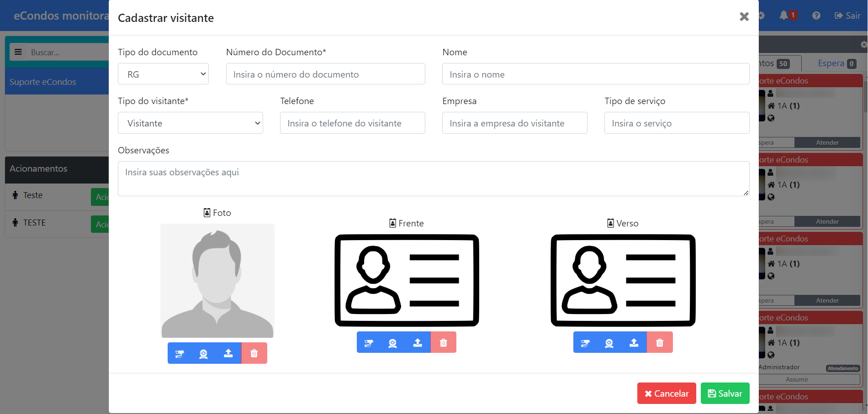Capture Foto using webcam
The image size is (868, 414).
204,353
